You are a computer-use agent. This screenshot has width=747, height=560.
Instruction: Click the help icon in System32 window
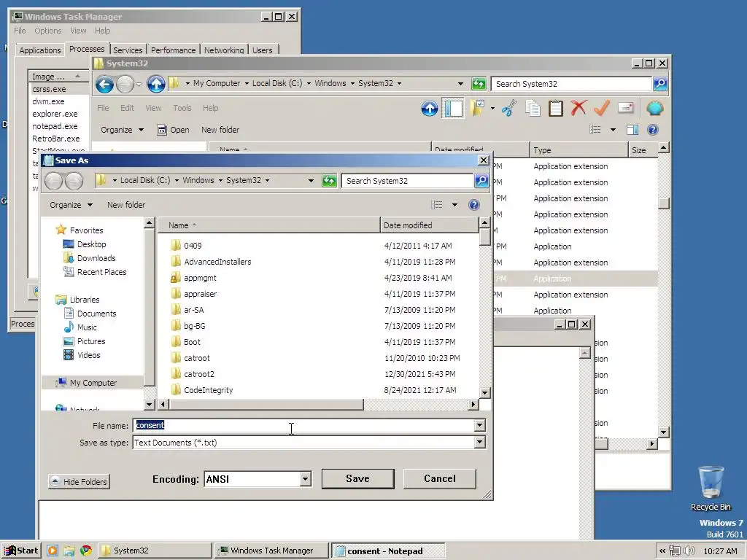pyautogui.click(x=653, y=130)
